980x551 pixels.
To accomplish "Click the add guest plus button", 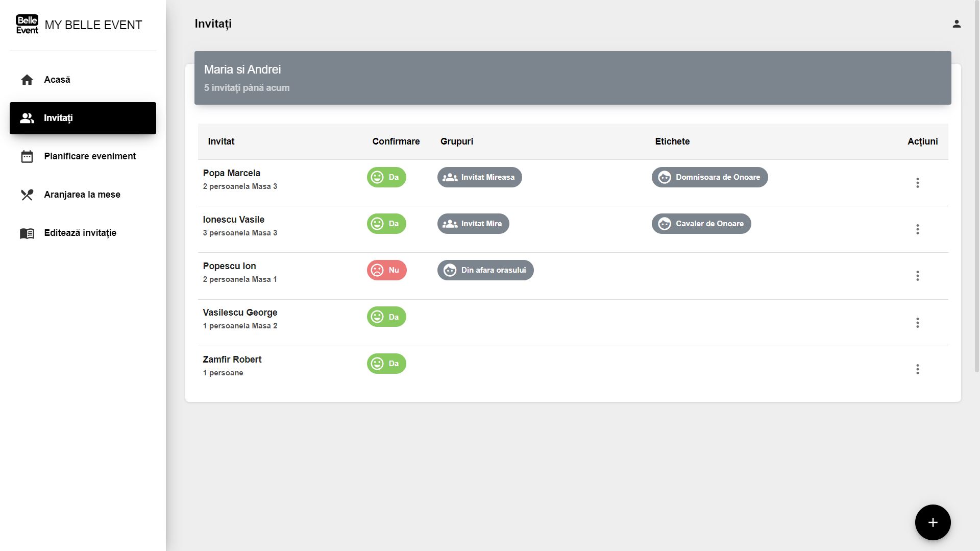I will (933, 522).
